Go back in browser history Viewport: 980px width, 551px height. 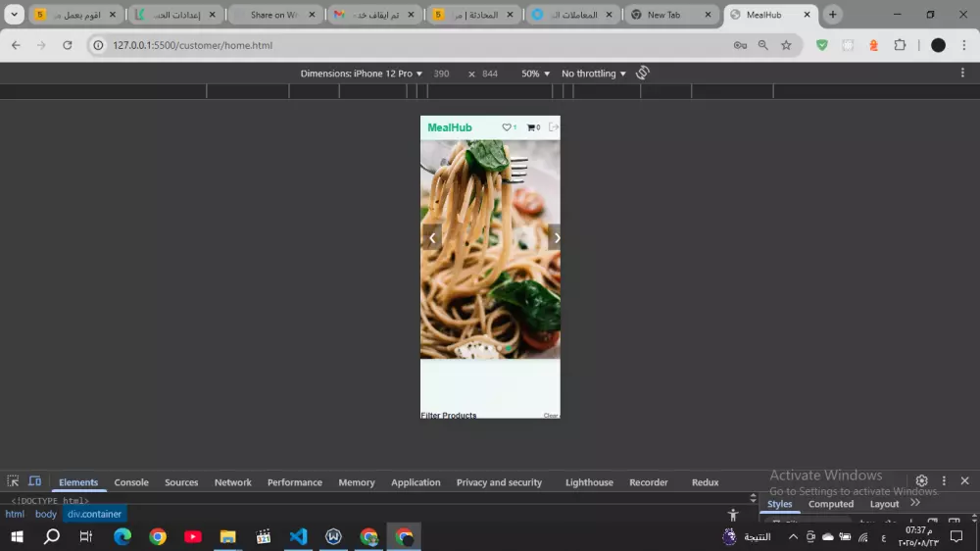16,45
